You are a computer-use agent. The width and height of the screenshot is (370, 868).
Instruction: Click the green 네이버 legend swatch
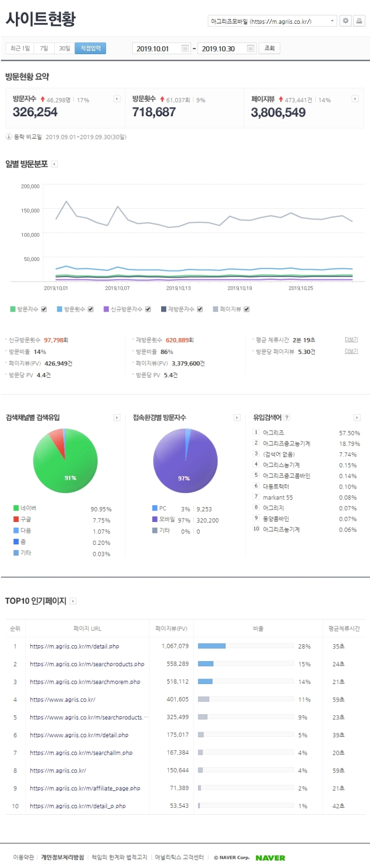[x=16, y=508]
